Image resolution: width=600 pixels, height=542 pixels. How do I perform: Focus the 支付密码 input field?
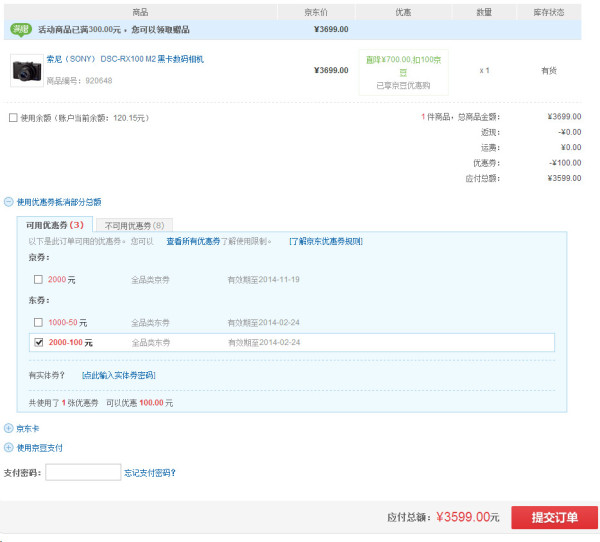pyautogui.click(x=83, y=472)
